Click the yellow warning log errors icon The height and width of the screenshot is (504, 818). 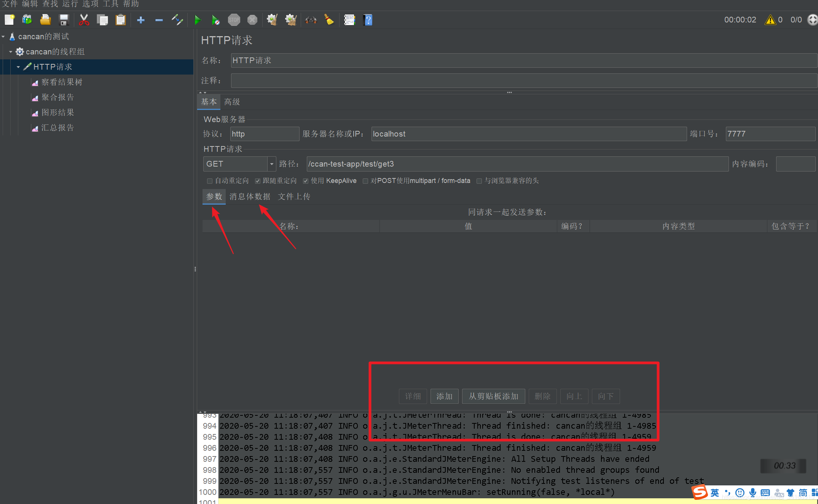pyautogui.click(x=770, y=20)
